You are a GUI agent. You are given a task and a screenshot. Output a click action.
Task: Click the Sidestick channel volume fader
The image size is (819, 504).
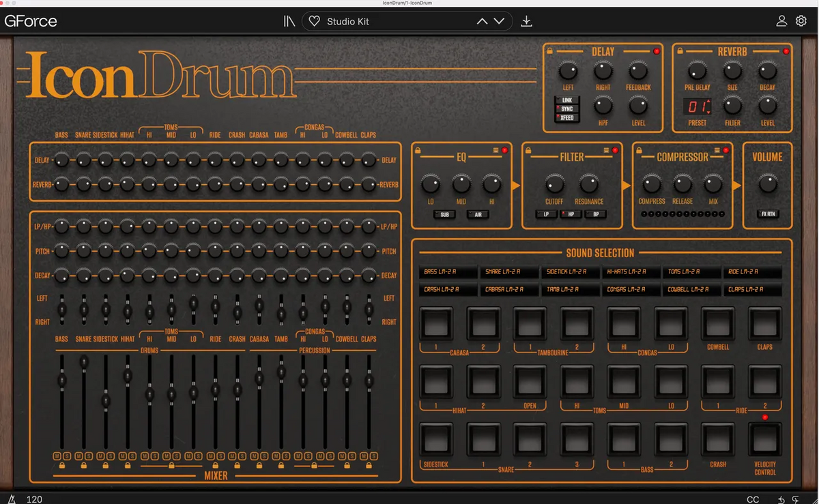pos(106,400)
